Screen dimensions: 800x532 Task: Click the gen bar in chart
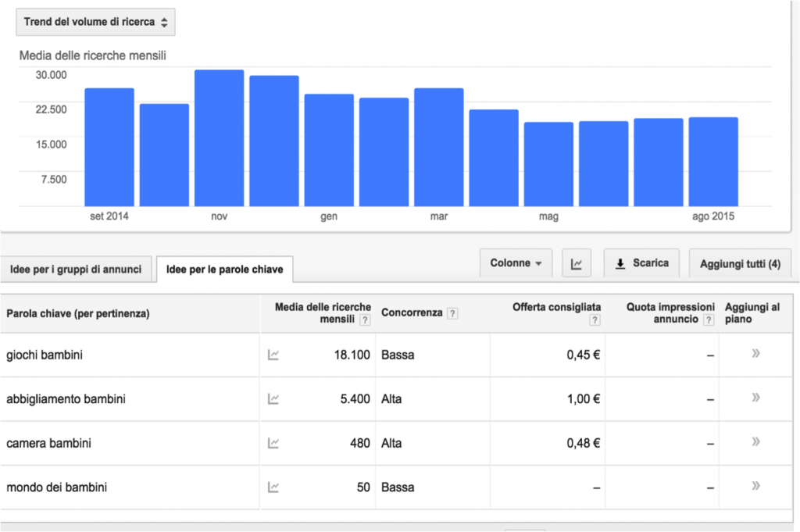(329, 150)
